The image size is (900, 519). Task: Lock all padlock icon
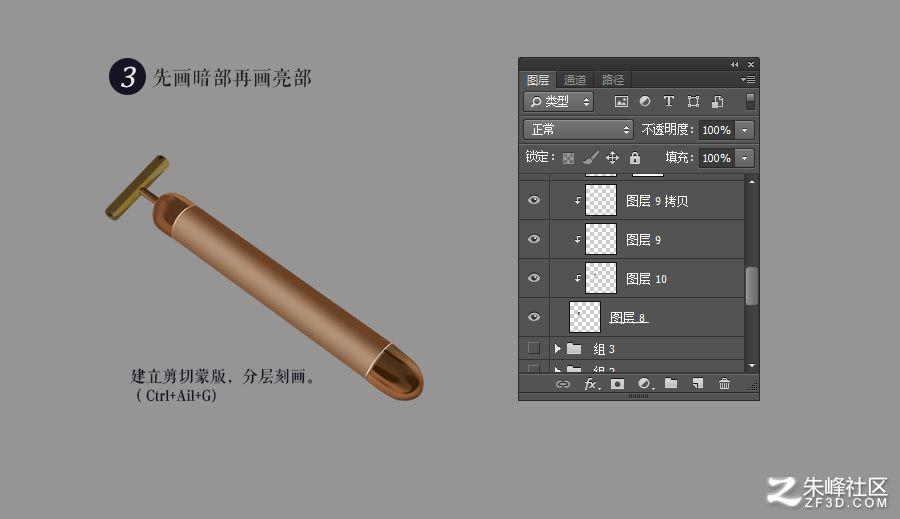(x=635, y=158)
